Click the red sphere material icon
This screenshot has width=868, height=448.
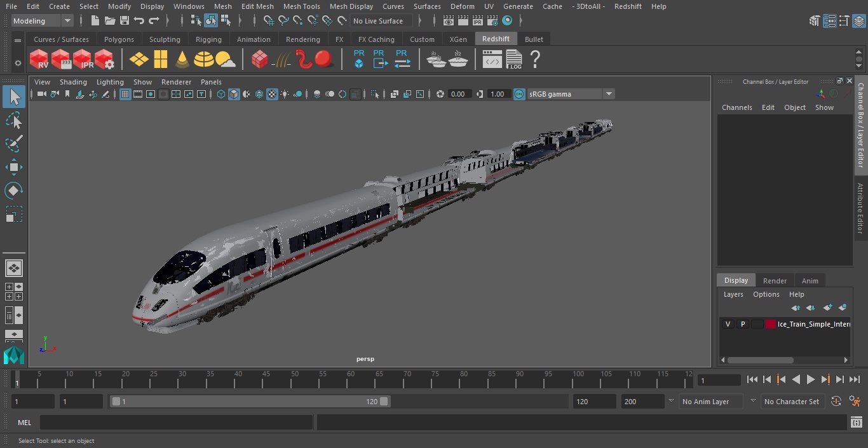(x=324, y=60)
